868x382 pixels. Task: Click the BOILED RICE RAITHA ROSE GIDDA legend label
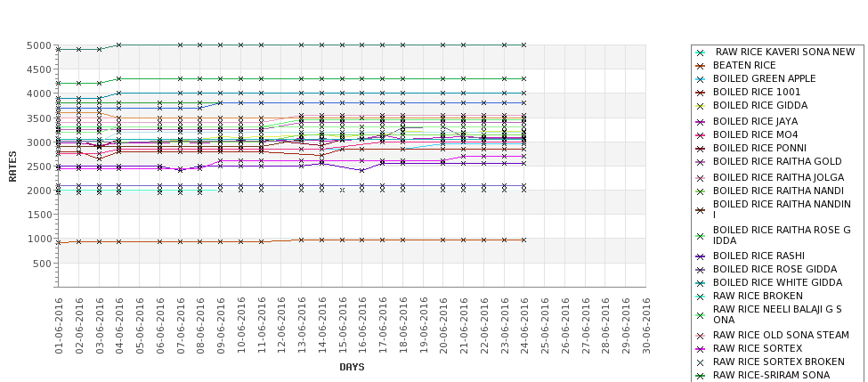point(782,235)
